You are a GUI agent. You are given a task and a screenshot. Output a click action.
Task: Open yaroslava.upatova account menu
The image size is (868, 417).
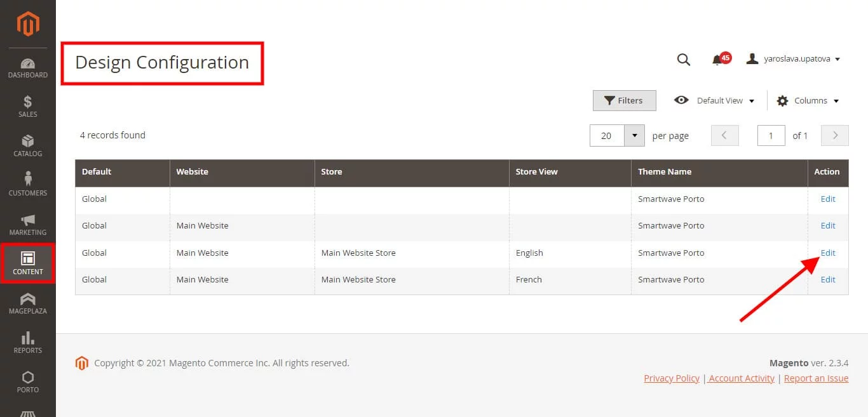point(794,59)
